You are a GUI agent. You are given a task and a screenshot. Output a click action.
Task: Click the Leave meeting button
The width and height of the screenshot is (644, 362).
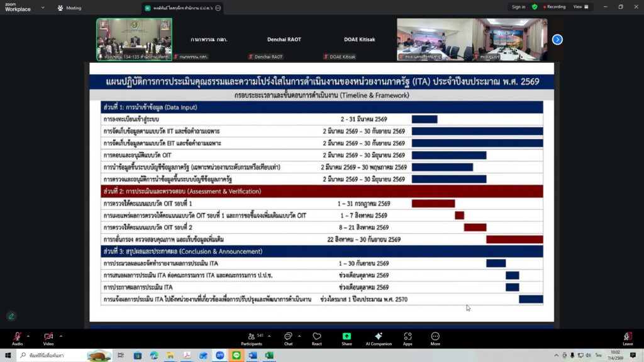(628, 338)
